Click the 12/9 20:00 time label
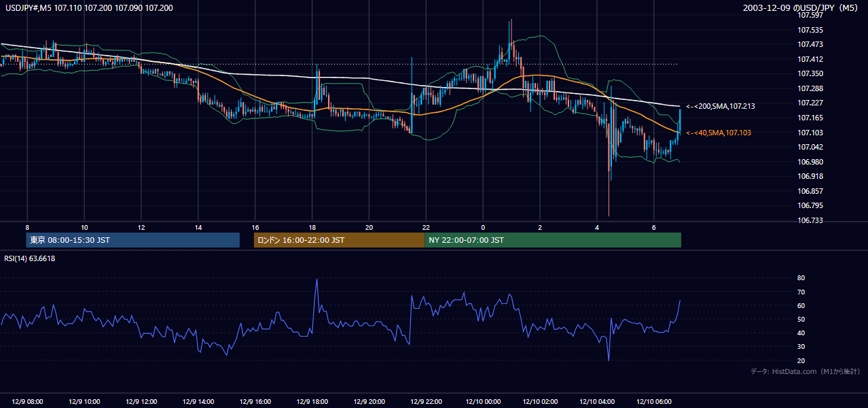Viewport: 868px width, 408px height. pos(369,402)
